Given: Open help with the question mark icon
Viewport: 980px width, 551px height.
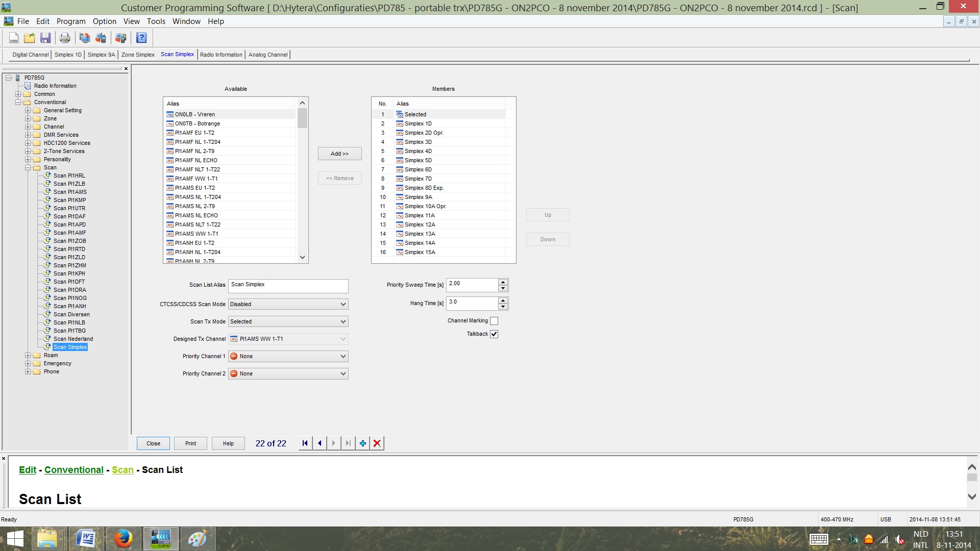Looking at the screenshot, I should pos(141,38).
